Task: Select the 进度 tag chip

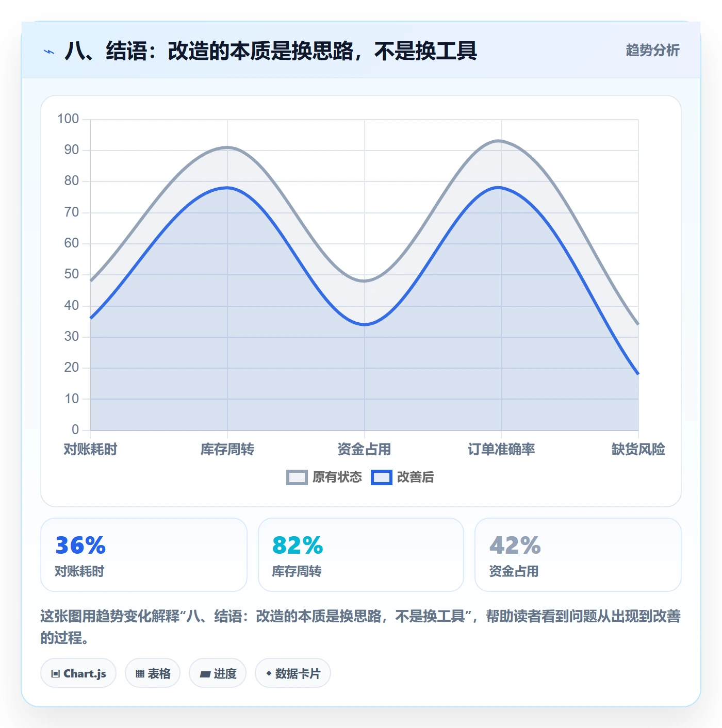Action: tap(218, 673)
